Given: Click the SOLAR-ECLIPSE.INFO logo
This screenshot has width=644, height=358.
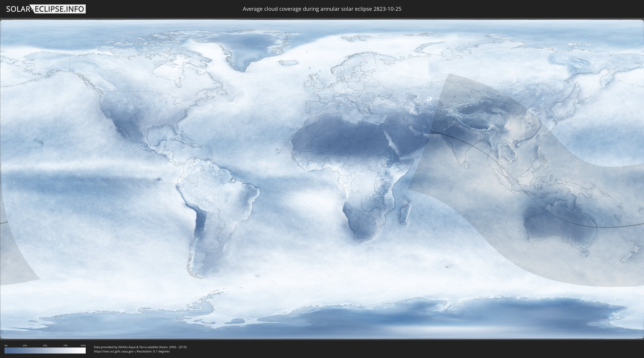Looking at the screenshot, I should tap(46, 9).
